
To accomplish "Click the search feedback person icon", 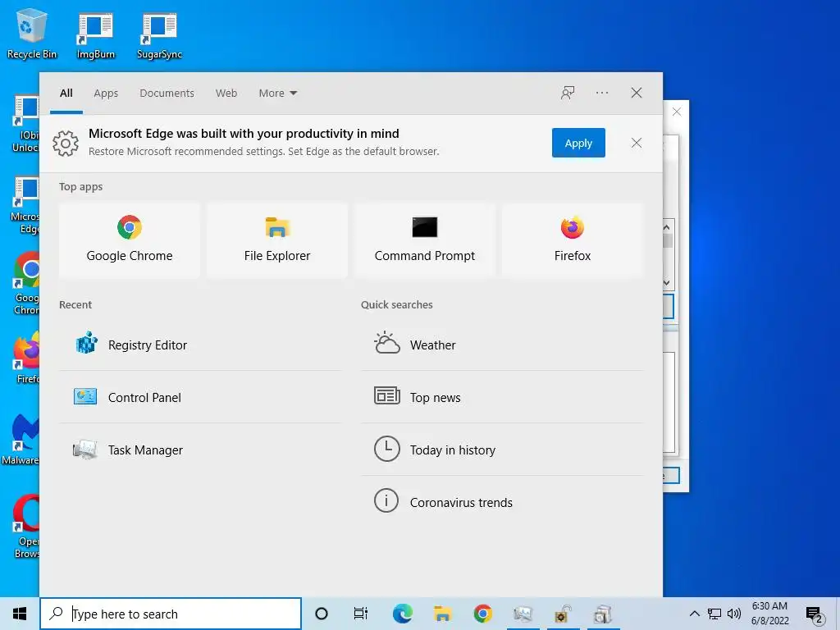I will point(568,93).
